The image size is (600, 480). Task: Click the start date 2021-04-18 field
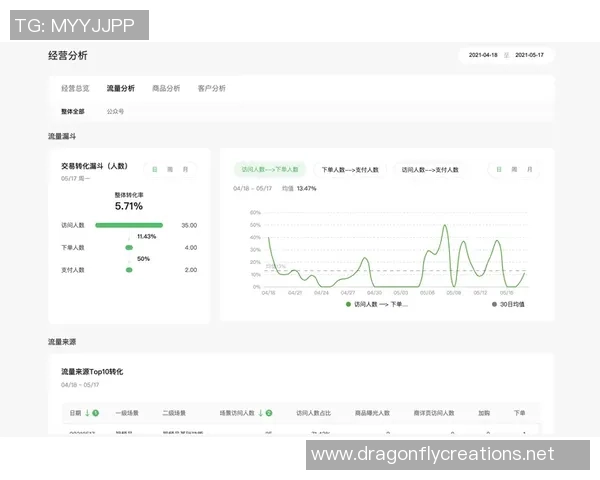coord(483,55)
